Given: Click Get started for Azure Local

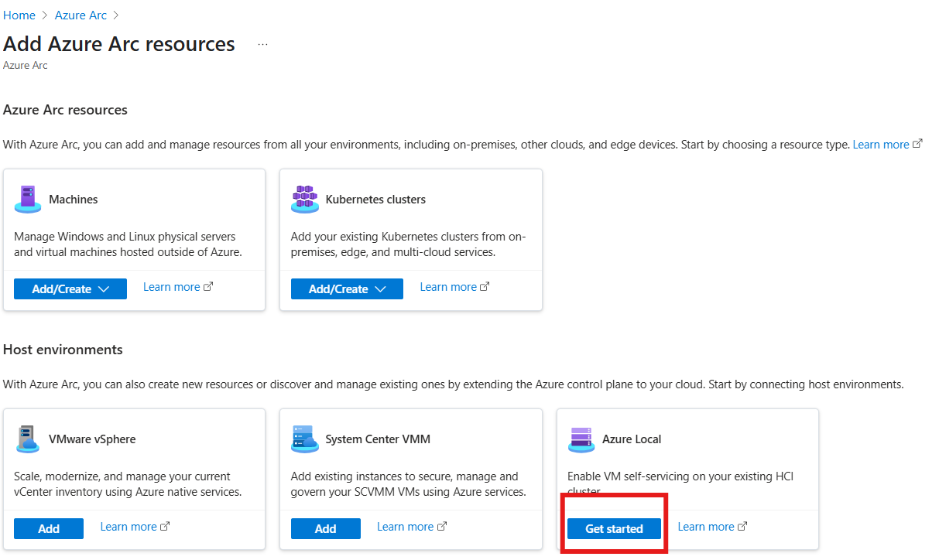Looking at the screenshot, I should (x=615, y=529).
